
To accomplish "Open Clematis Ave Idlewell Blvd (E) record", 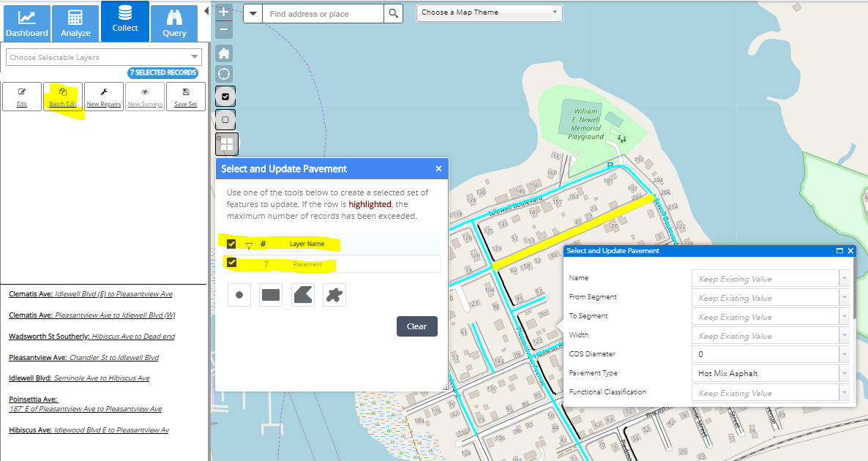I will [x=90, y=294].
